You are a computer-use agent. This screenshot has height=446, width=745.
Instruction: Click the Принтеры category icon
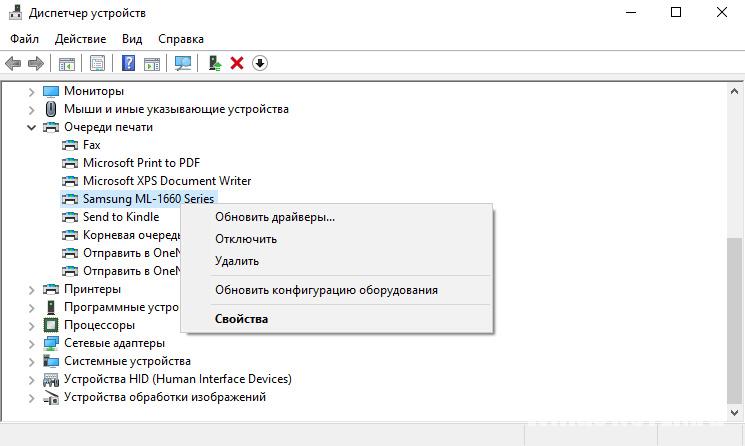[51, 289]
